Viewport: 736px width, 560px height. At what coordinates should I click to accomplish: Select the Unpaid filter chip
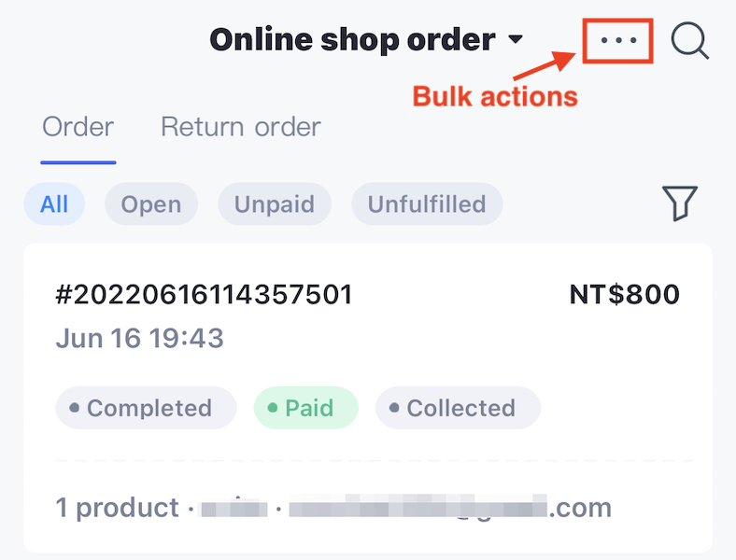(x=275, y=204)
